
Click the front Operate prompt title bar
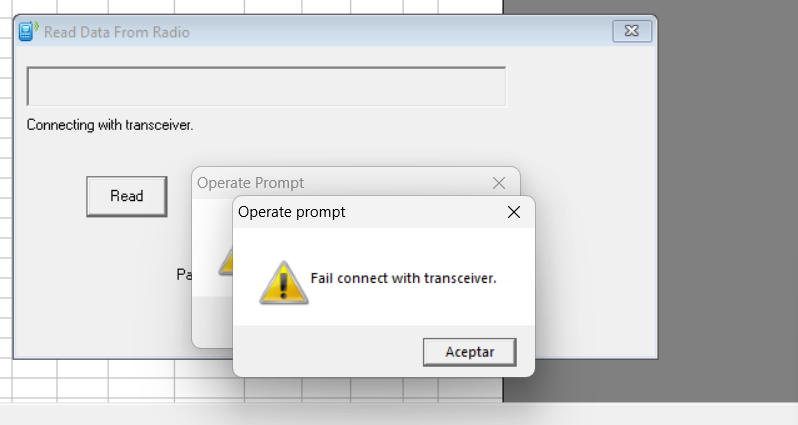[384, 212]
